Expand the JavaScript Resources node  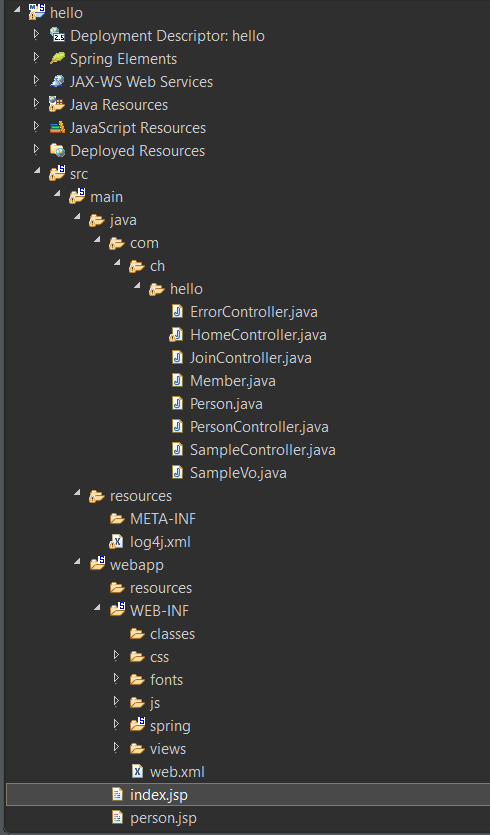pyautogui.click(x=37, y=127)
